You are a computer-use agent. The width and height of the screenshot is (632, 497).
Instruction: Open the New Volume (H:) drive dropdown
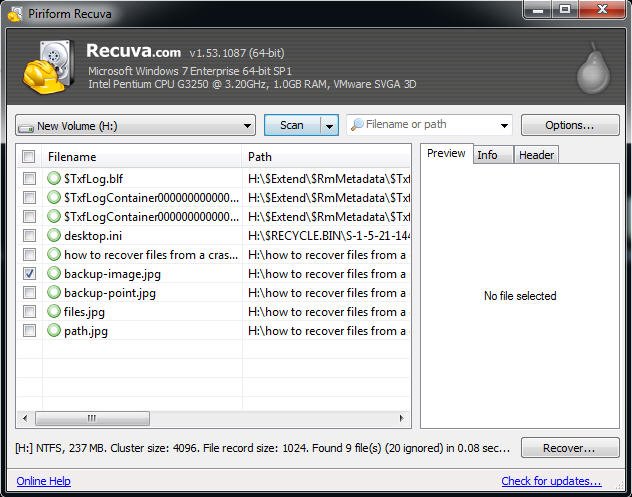point(135,125)
